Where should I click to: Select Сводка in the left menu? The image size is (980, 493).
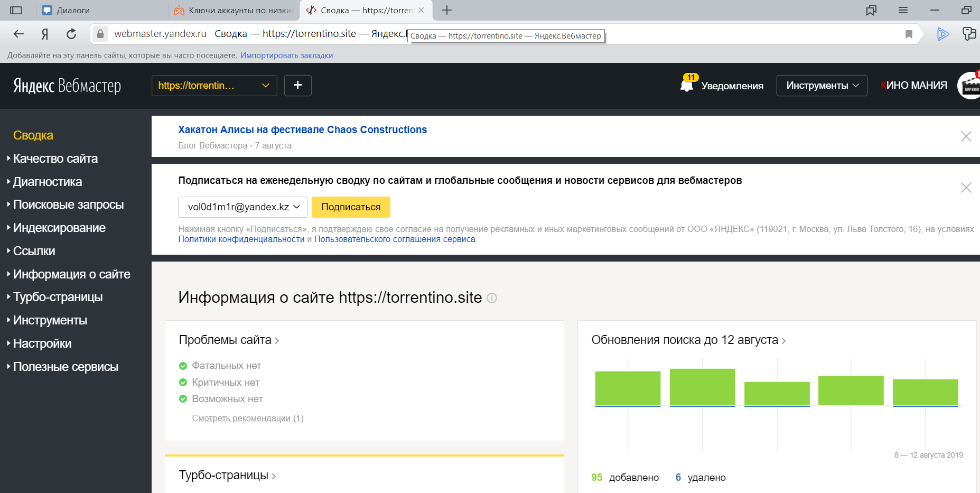[33, 135]
